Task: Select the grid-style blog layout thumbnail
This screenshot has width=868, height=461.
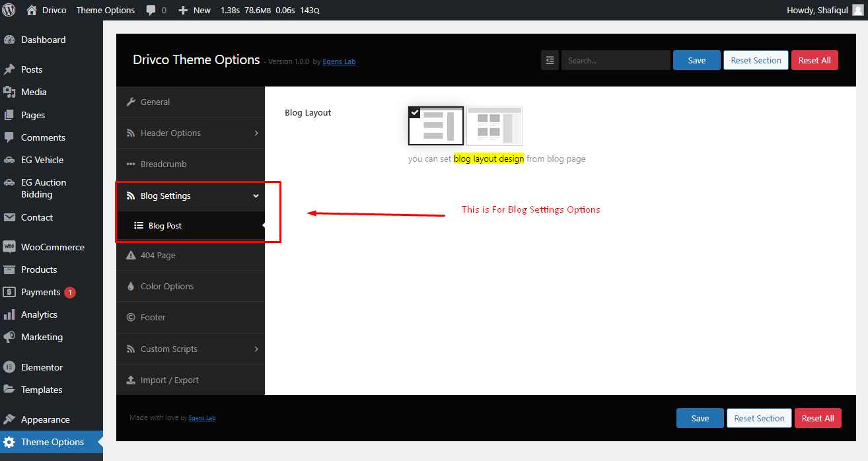Action: click(x=495, y=125)
